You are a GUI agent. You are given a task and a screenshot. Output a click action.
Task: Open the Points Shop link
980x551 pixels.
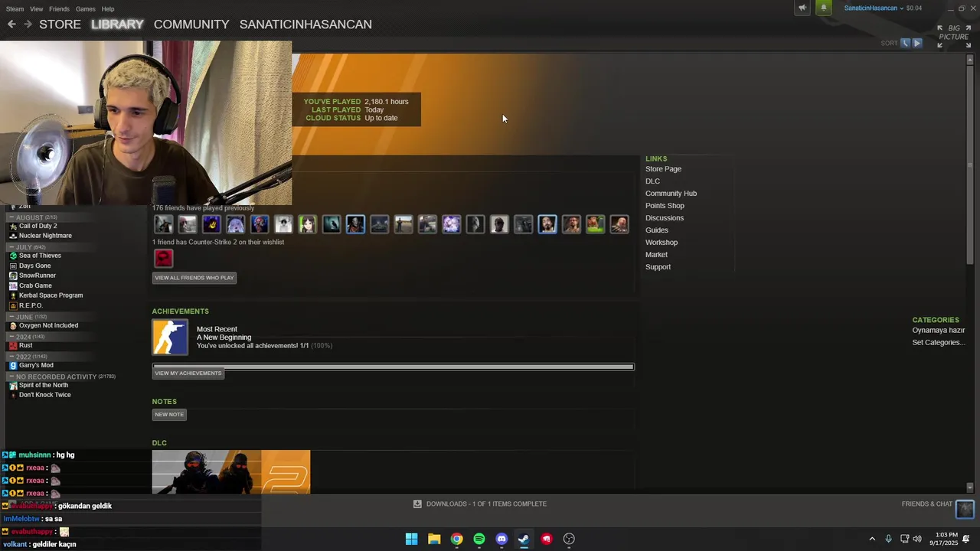point(665,206)
